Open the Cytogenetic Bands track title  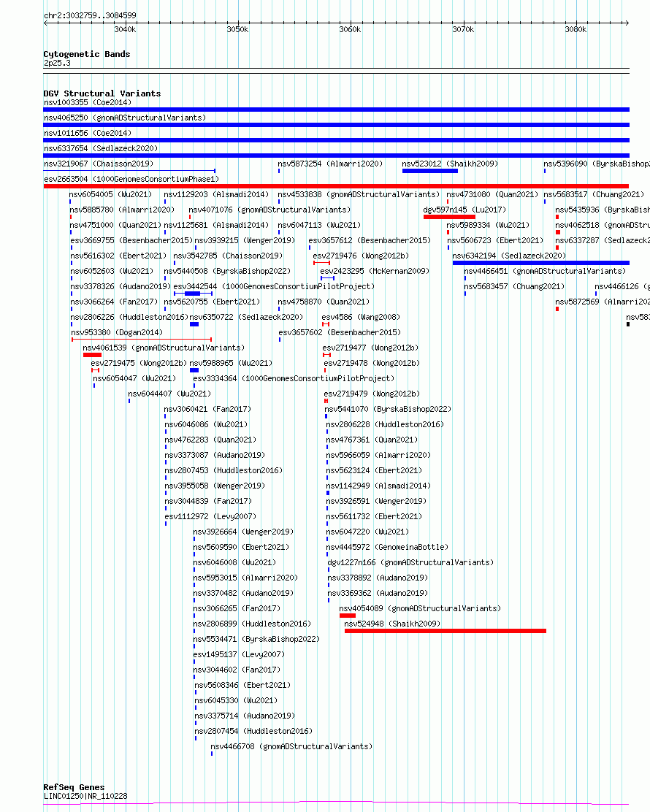(x=86, y=54)
